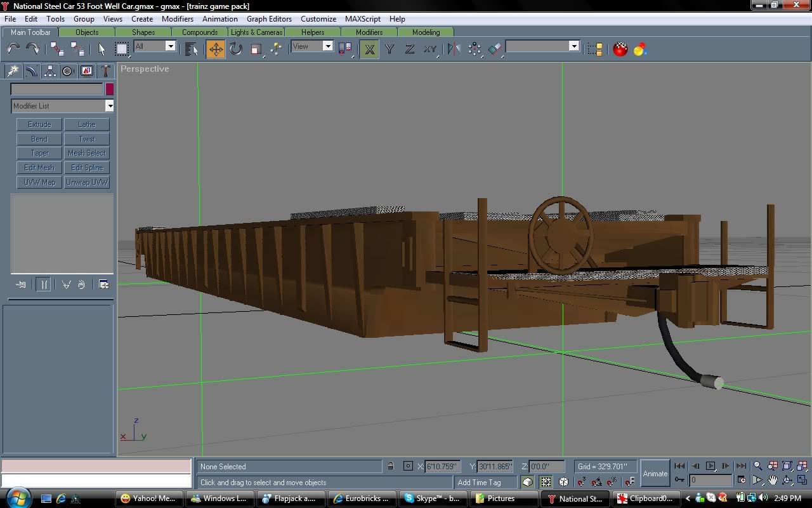
Task: Click the object color swatch
Action: pyautogui.click(x=110, y=90)
